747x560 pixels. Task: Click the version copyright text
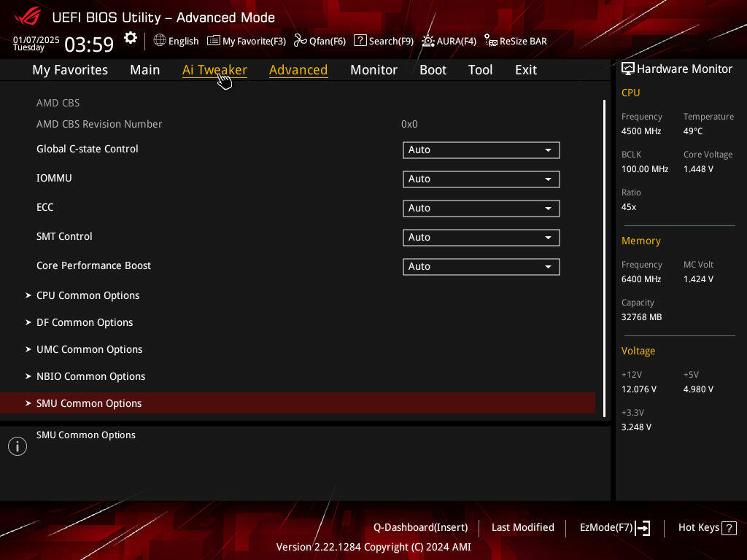pos(373,547)
